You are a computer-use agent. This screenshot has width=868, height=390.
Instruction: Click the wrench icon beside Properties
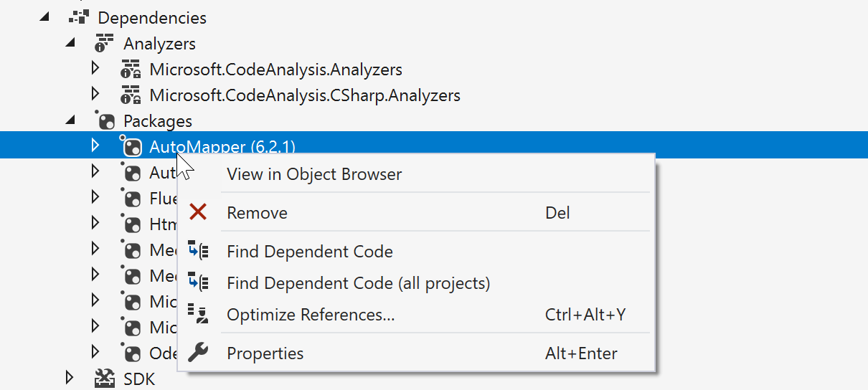pyautogui.click(x=197, y=353)
